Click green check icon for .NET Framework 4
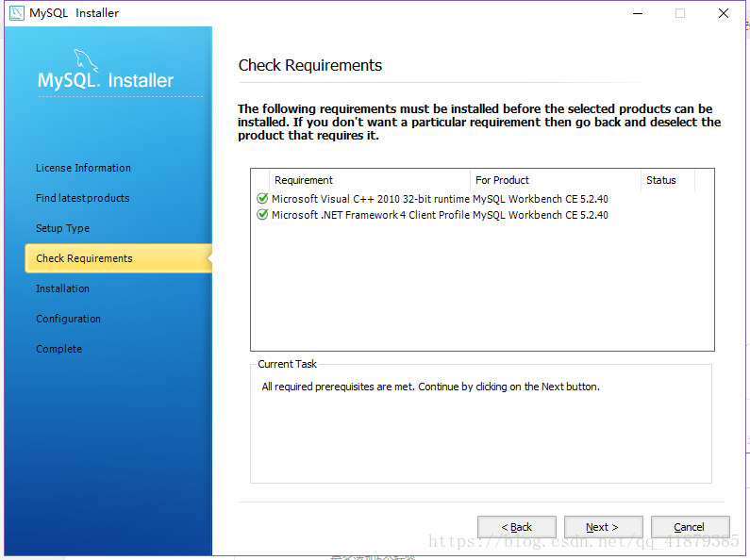The width and height of the screenshot is (750, 560). click(262, 215)
